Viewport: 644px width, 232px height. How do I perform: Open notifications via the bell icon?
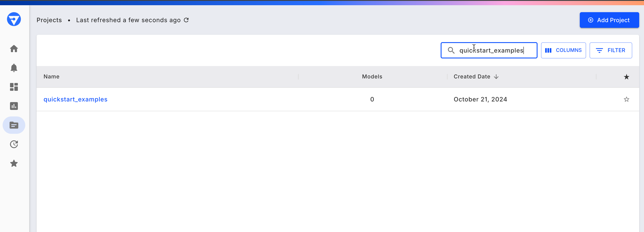click(x=14, y=68)
